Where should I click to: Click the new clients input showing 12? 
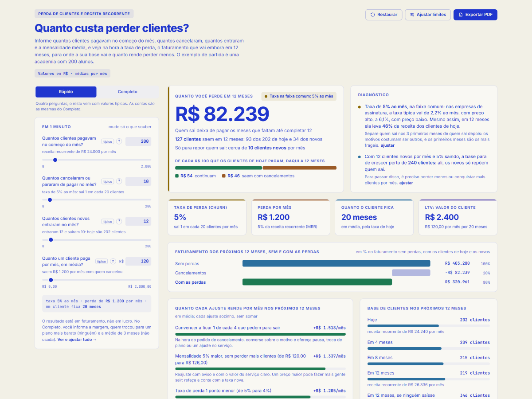(x=138, y=221)
